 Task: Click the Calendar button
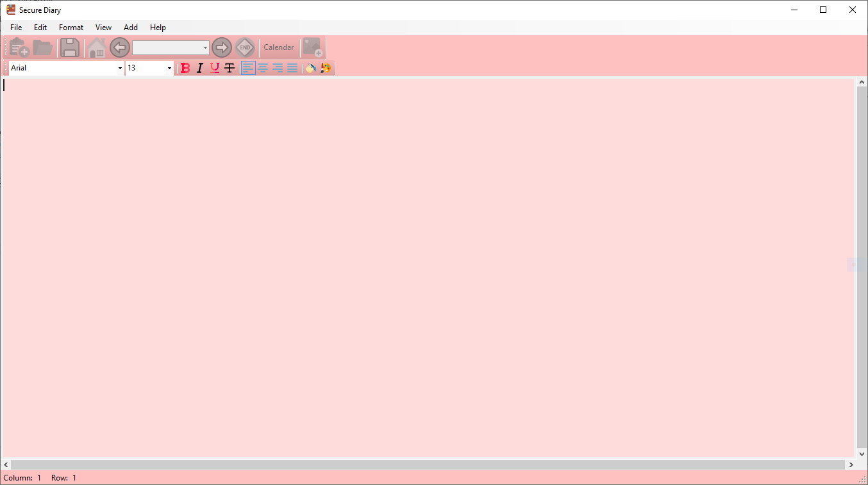tap(279, 47)
